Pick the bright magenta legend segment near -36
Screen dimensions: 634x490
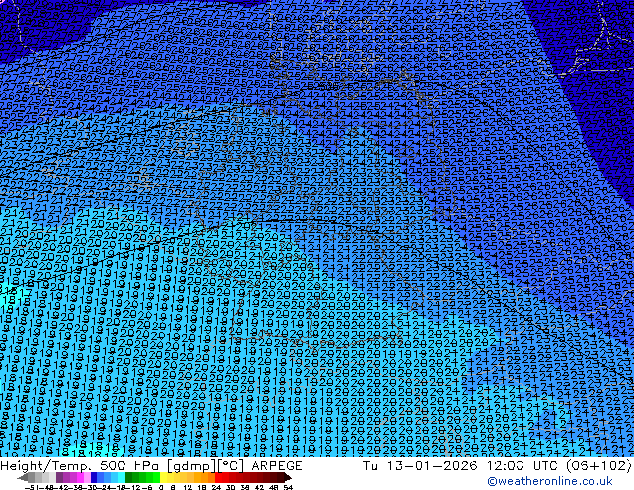click(80, 477)
